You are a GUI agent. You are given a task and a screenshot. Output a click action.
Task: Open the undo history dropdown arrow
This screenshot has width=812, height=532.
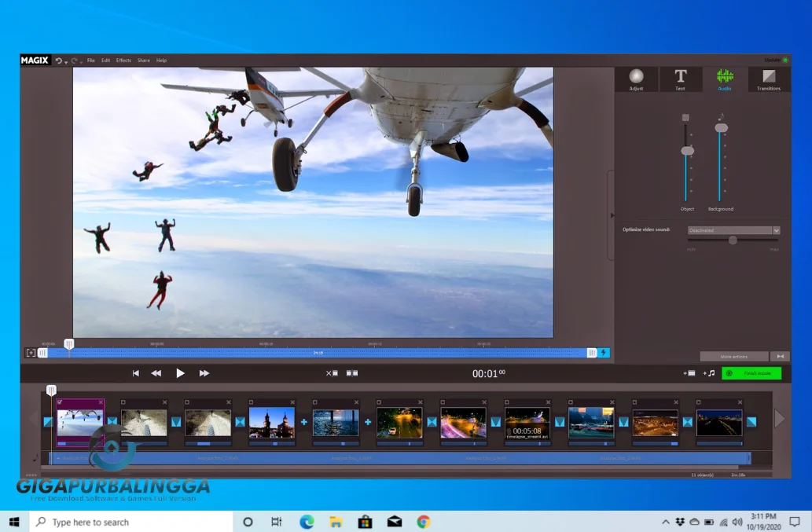pos(66,62)
